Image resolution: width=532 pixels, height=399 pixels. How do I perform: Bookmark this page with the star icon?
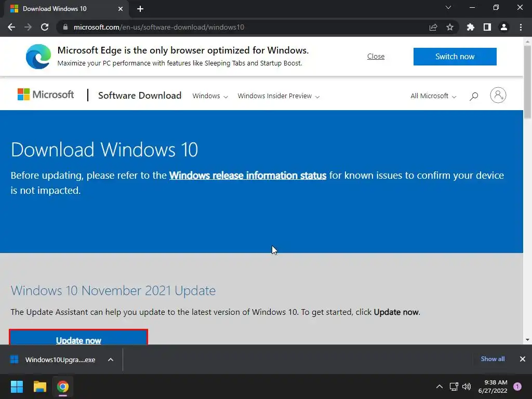450,27
